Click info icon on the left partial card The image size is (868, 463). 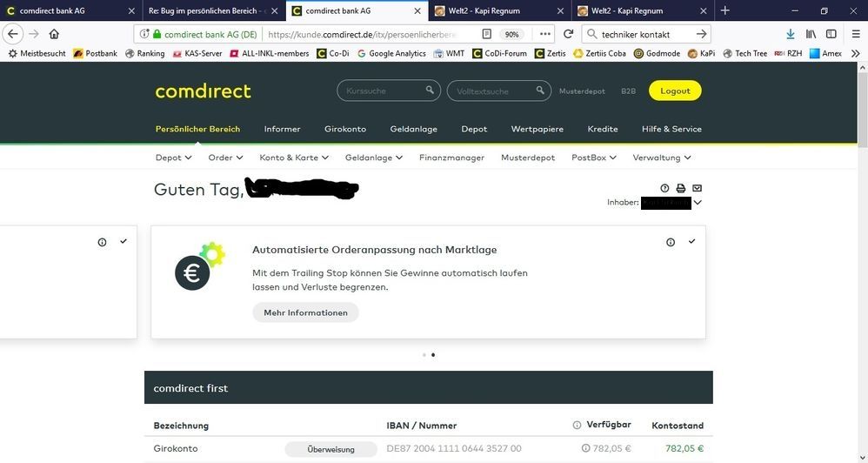pos(102,242)
